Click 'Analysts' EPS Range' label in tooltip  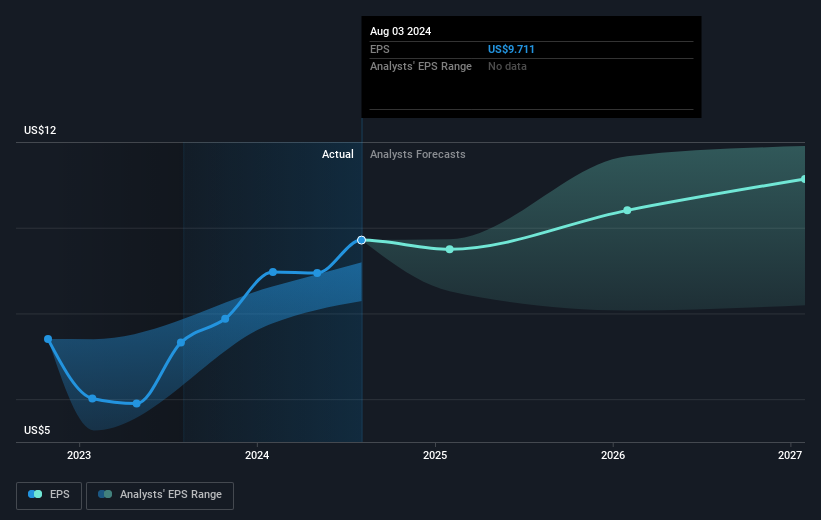[x=421, y=67]
